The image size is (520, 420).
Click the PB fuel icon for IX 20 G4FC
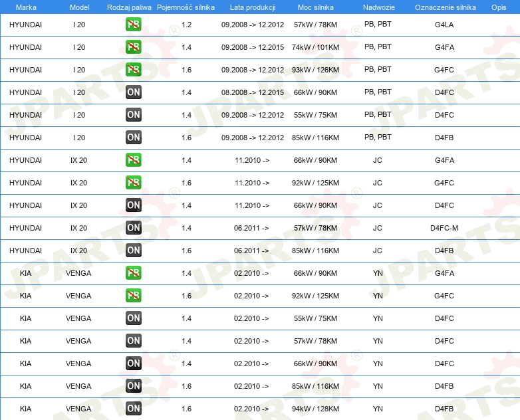pos(133,182)
